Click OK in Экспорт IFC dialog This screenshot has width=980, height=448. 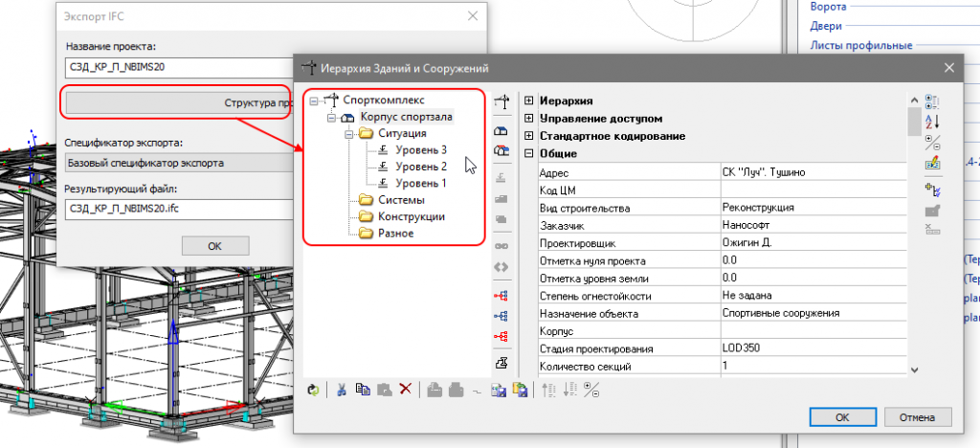pos(215,246)
